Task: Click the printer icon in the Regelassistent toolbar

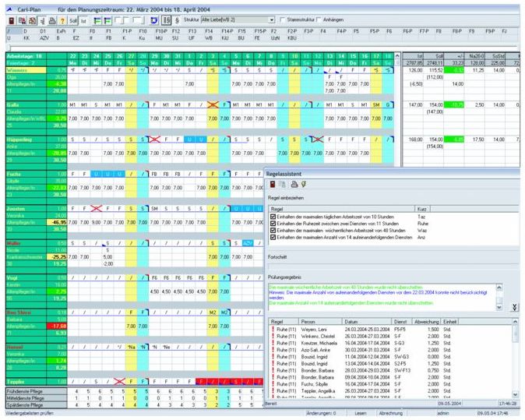Action: coord(294,185)
